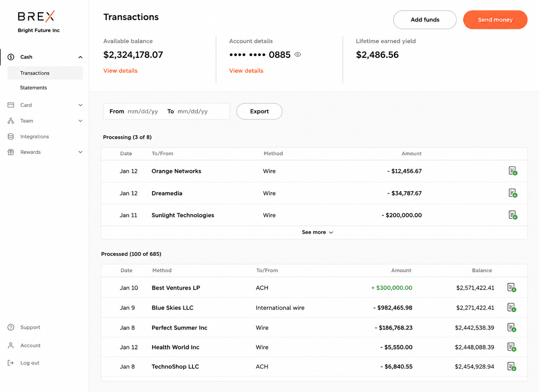
Task: Select Log out in the sidebar
Action: pyautogui.click(x=30, y=363)
